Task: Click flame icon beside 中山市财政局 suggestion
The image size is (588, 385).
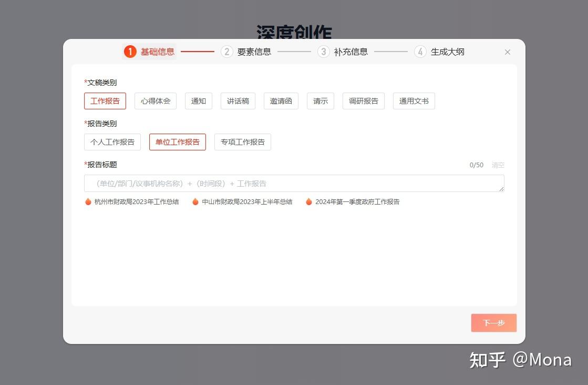Action: (x=195, y=201)
